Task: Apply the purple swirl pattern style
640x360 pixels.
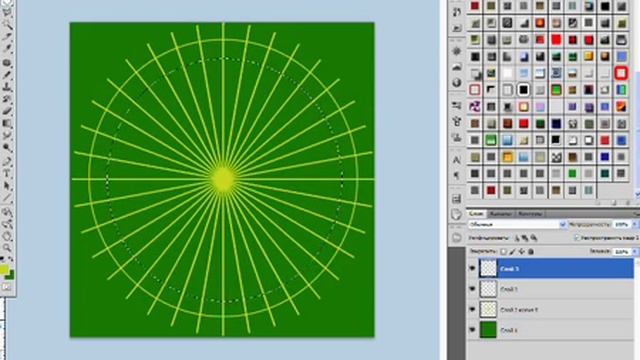Action: (475, 107)
